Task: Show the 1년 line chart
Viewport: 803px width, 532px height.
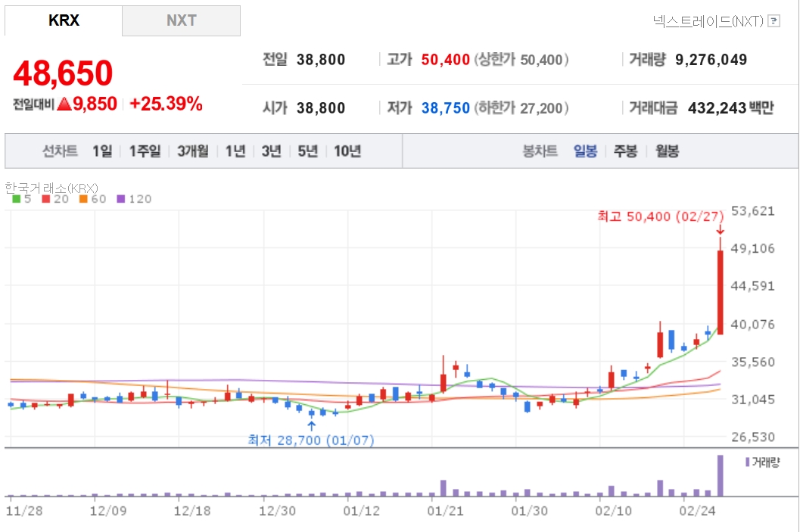Action: (x=235, y=151)
